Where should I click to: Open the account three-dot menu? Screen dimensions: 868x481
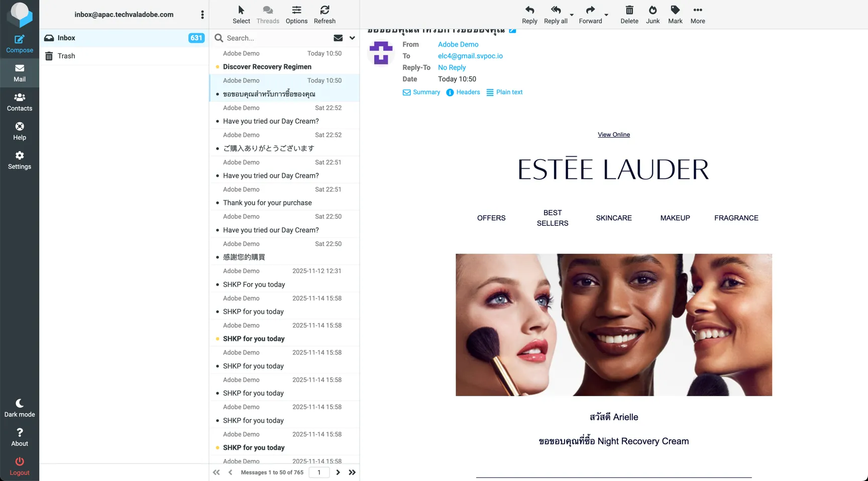pyautogui.click(x=202, y=15)
